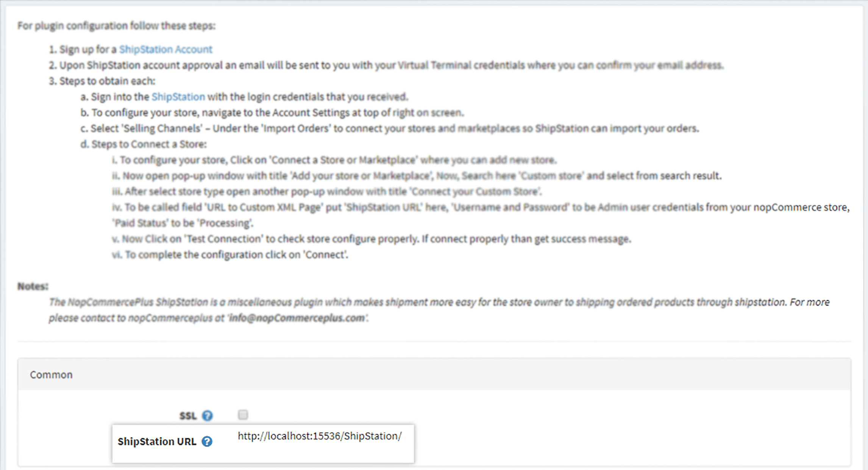Viewport: 868px width, 470px height.
Task: Click the plugin configuration steps heading
Action: [x=116, y=26]
